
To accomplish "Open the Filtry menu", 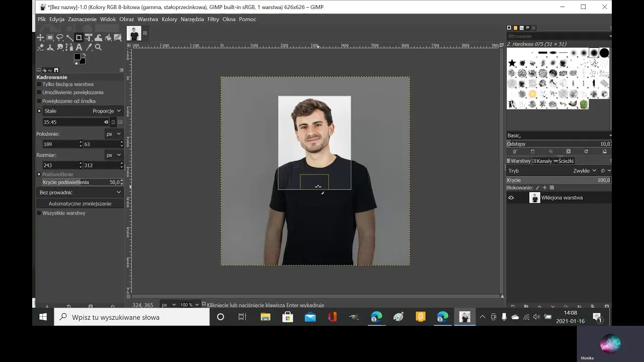I will click(x=213, y=19).
